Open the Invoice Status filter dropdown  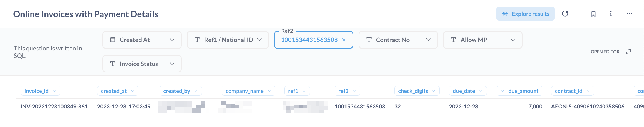(142, 64)
